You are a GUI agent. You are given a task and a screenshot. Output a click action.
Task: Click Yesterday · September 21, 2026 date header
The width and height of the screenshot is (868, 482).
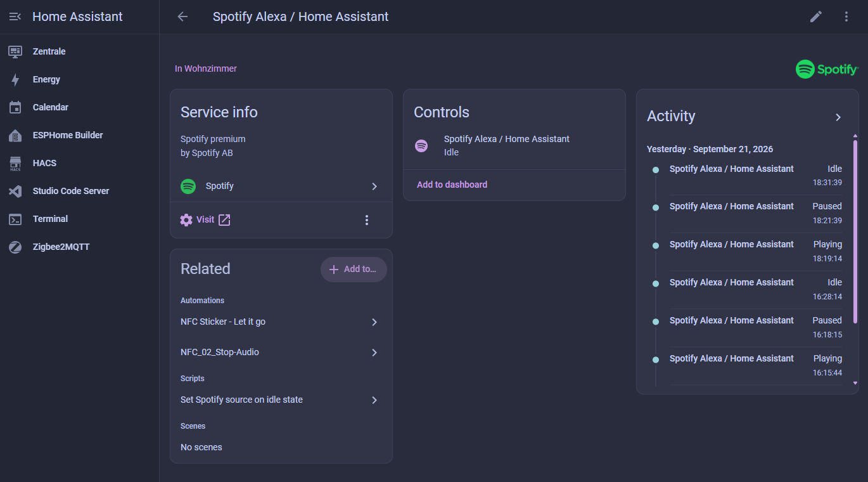[710, 149]
